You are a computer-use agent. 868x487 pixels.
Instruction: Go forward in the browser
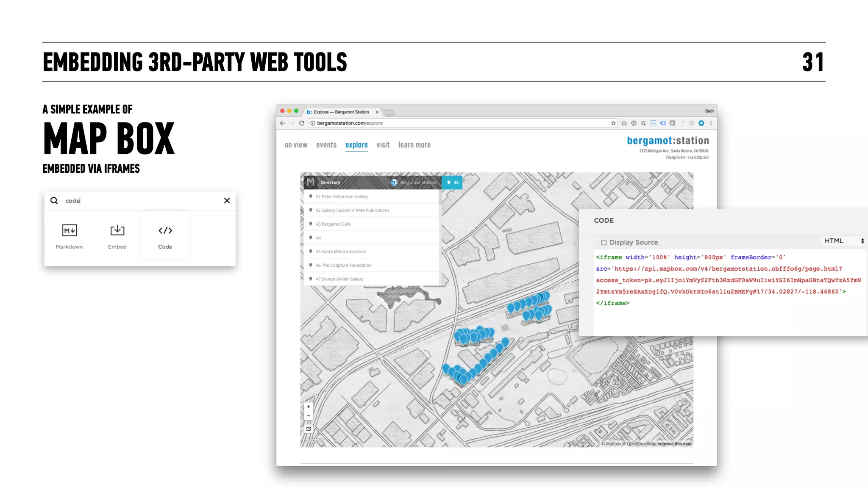[x=292, y=123]
